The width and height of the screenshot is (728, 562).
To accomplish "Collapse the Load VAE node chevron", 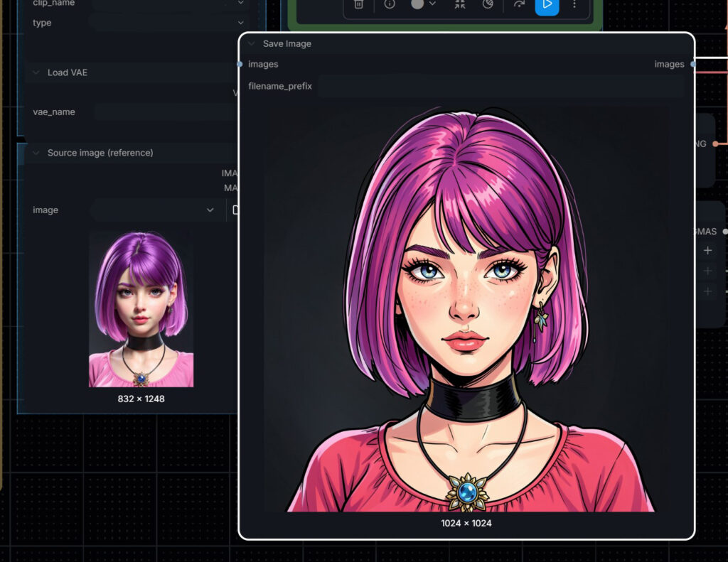I will pyautogui.click(x=36, y=72).
